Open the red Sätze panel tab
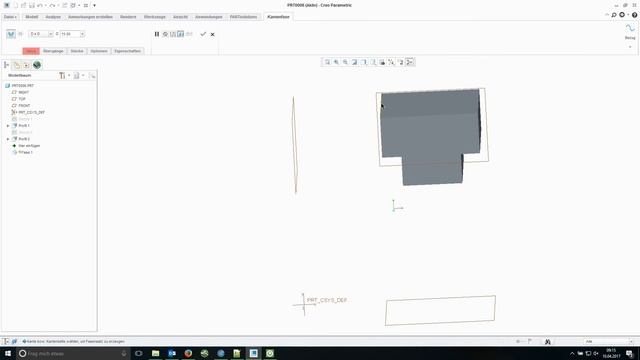Screen dimensions: 640x360 (31, 51)
